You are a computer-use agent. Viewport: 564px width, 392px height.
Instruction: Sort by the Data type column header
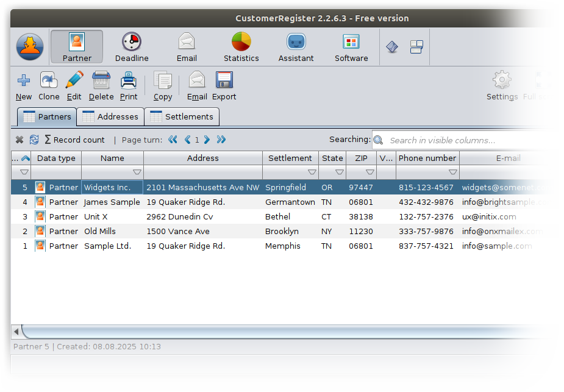pos(56,159)
